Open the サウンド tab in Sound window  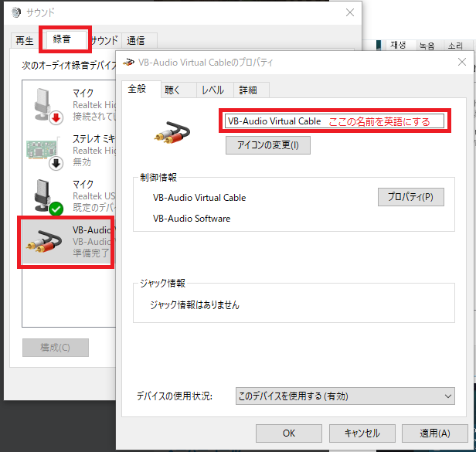click(x=105, y=40)
